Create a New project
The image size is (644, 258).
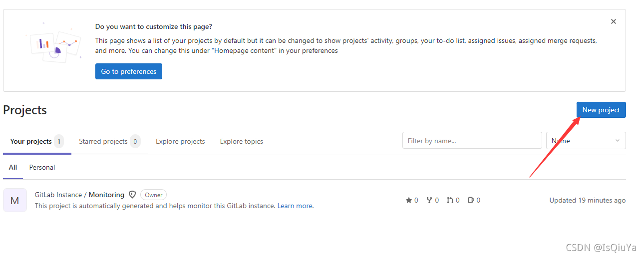click(601, 110)
